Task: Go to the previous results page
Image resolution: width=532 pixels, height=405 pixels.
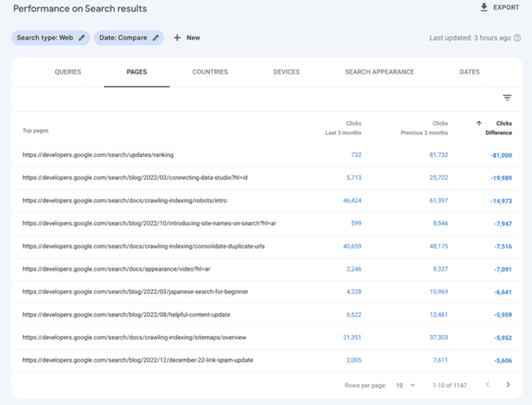Action: (x=487, y=384)
